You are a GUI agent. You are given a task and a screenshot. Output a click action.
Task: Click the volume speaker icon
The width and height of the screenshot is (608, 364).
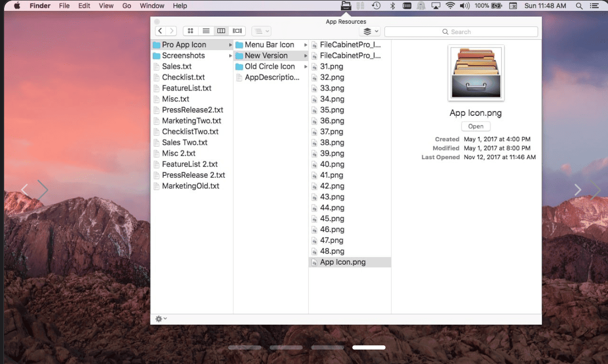point(465,6)
